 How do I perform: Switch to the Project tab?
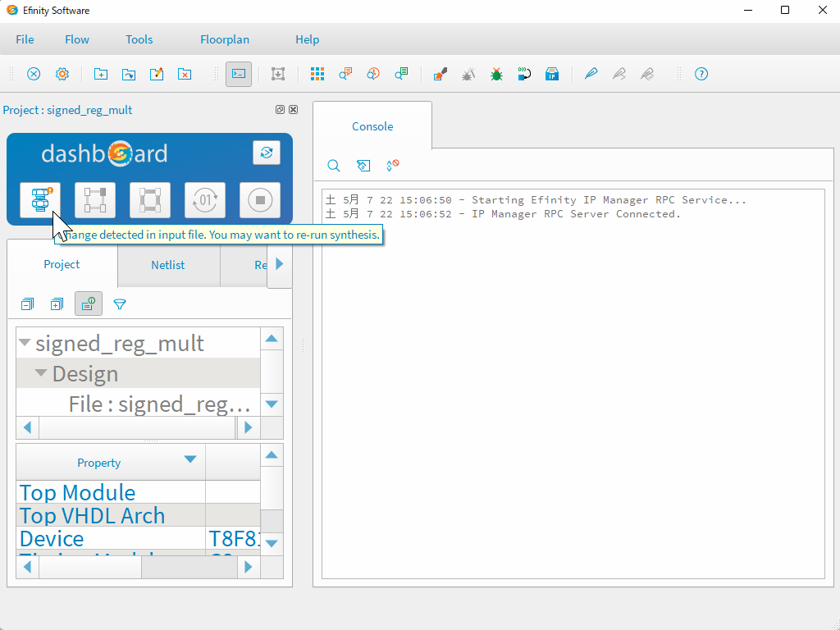click(x=62, y=264)
